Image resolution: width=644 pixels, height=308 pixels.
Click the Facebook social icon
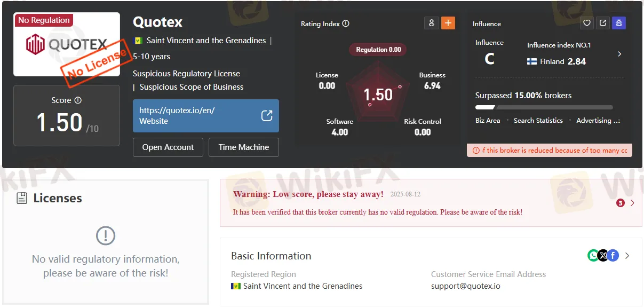(613, 256)
